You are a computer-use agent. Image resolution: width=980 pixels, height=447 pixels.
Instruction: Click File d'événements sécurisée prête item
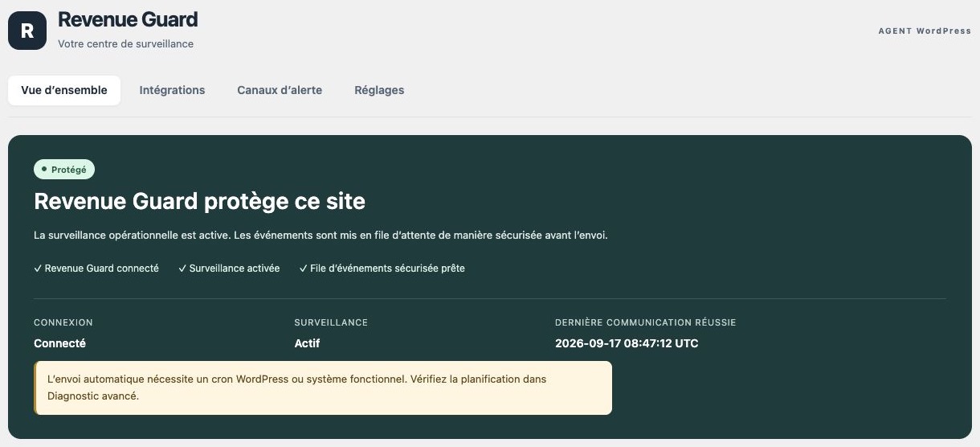(x=382, y=269)
